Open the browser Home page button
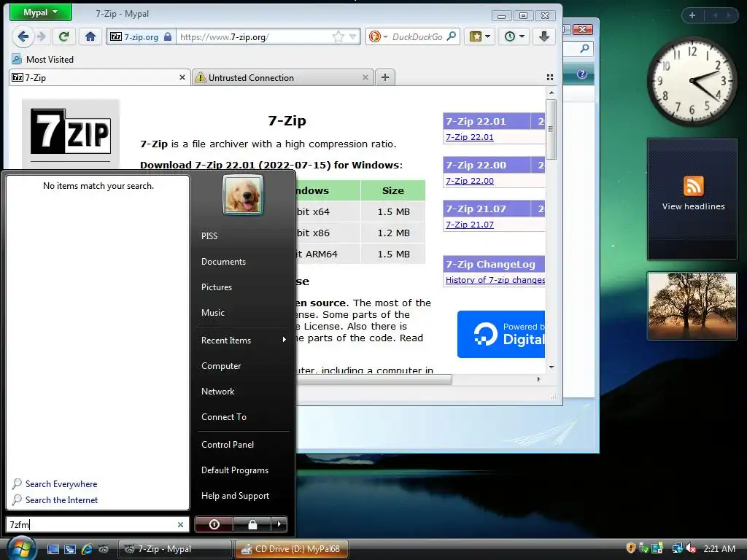The width and height of the screenshot is (747, 560). tap(90, 36)
